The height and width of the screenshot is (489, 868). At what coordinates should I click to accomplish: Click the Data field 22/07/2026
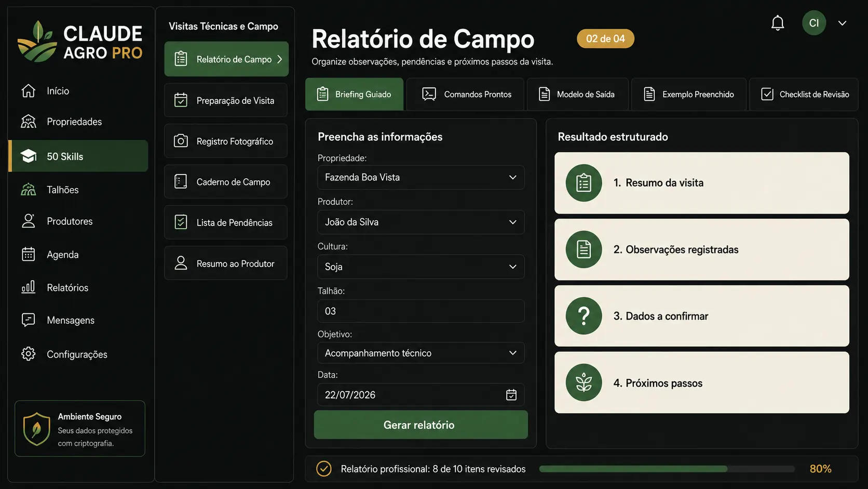click(421, 395)
